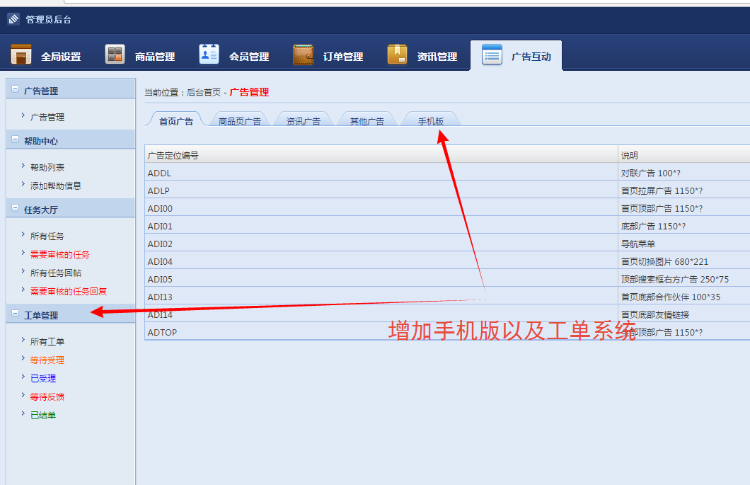Switch to the 资讯广告 tab
750x485 pixels.
(x=303, y=120)
